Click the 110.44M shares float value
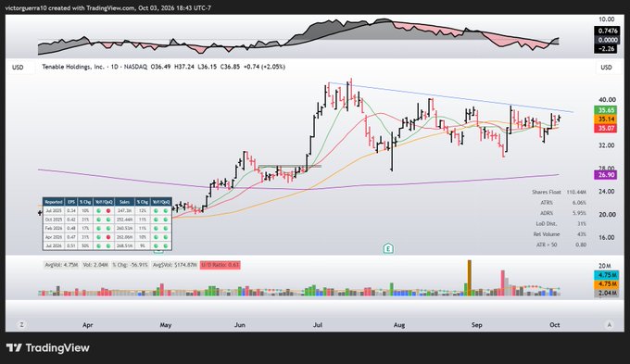The image size is (630, 364). click(x=576, y=192)
